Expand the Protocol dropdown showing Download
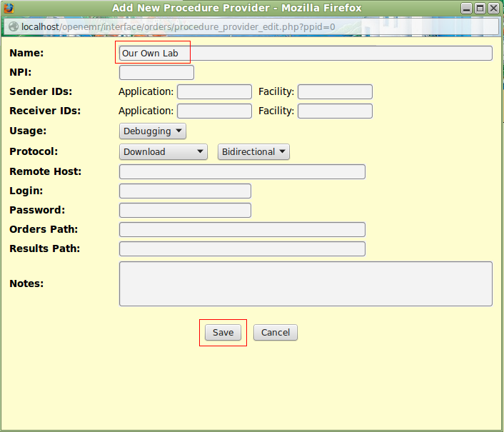This screenshot has height=432, width=504. (x=163, y=152)
